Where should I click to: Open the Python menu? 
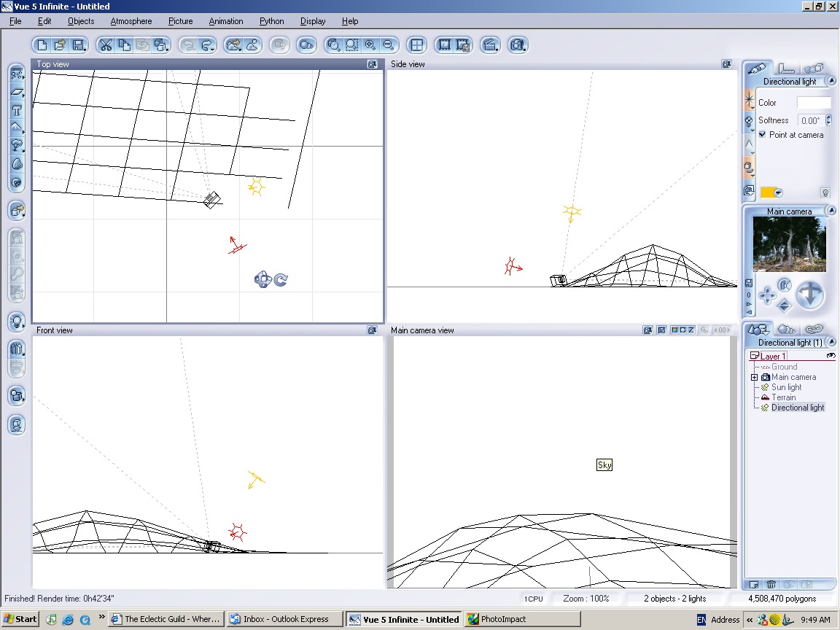pyautogui.click(x=272, y=21)
